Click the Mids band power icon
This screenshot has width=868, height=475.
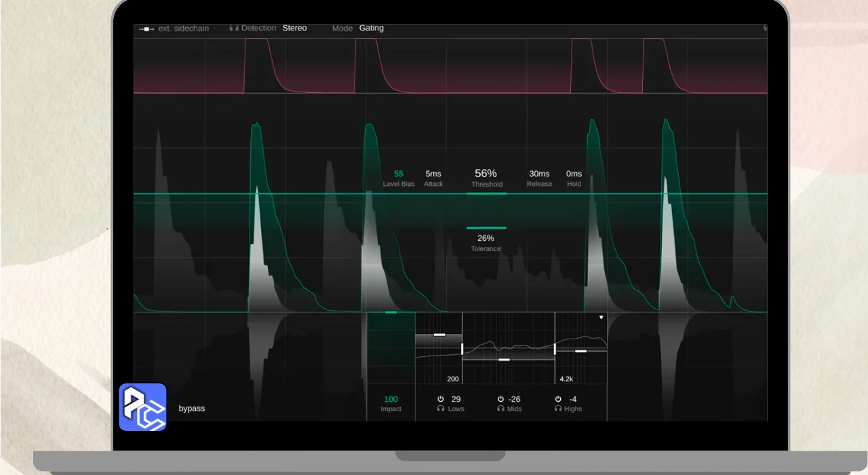click(x=500, y=399)
